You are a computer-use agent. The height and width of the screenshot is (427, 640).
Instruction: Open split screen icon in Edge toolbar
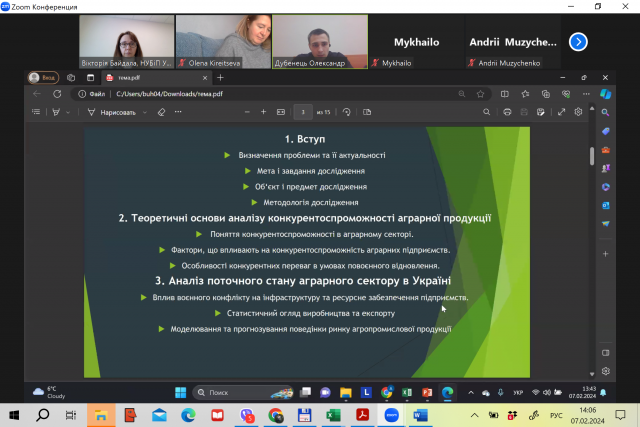(505, 94)
